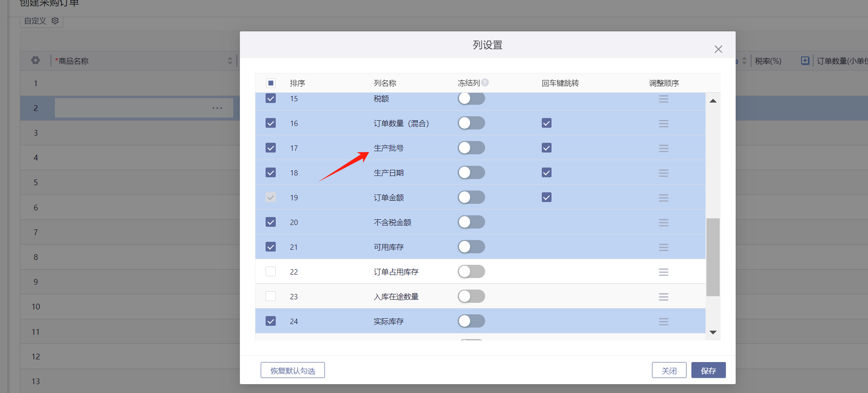Enable freeze switch for 生产批号

coord(471,148)
